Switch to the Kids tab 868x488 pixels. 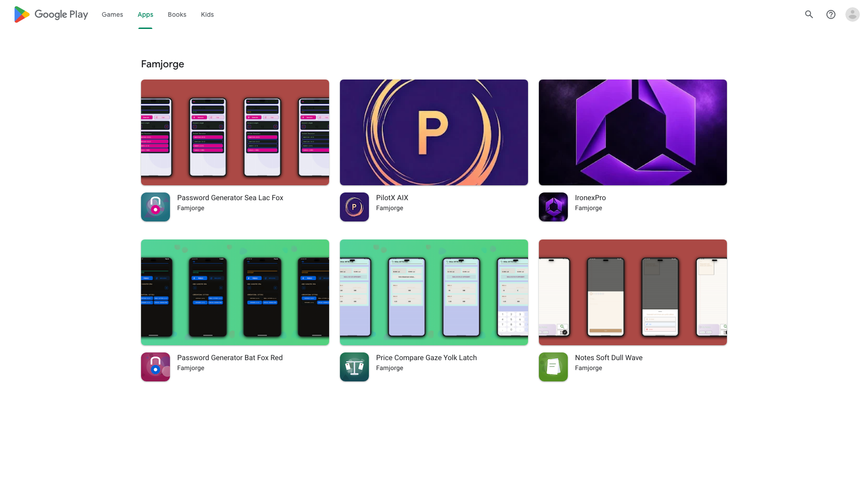tap(208, 14)
